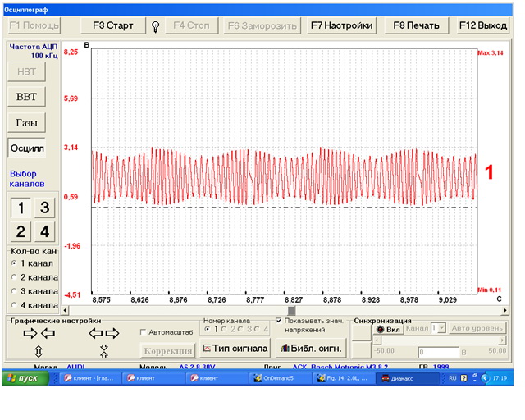Viewport: 525px width, 420px height.
Task: Click the Частота АЦП 100 кГц label
Action: [34, 51]
